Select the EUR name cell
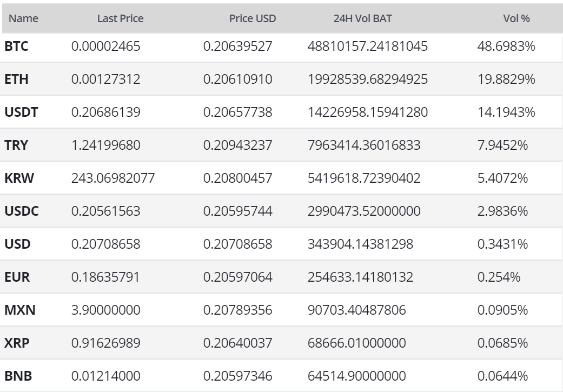This screenshot has width=563, height=392. tap(17, 277)
